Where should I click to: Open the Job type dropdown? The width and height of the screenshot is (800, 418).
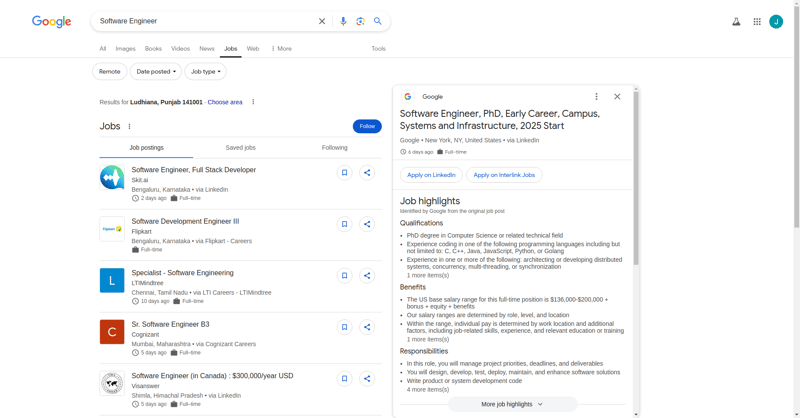coord(205,72)
